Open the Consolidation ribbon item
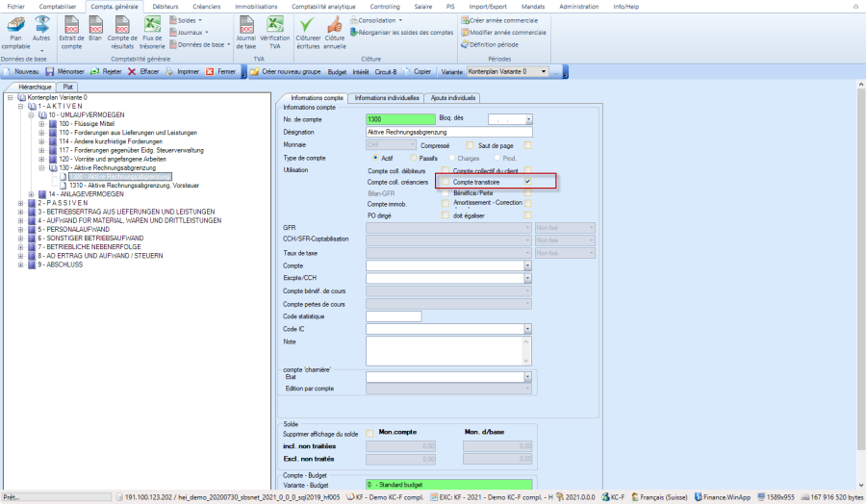Image resolution: width=866 pixels, height=504 pixels. tap(376, 20)
